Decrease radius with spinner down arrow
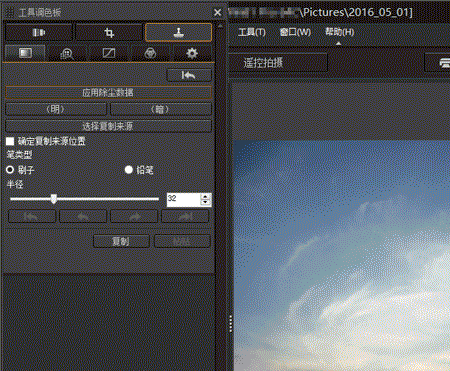The image size is (450, 371). click(206, 202)
